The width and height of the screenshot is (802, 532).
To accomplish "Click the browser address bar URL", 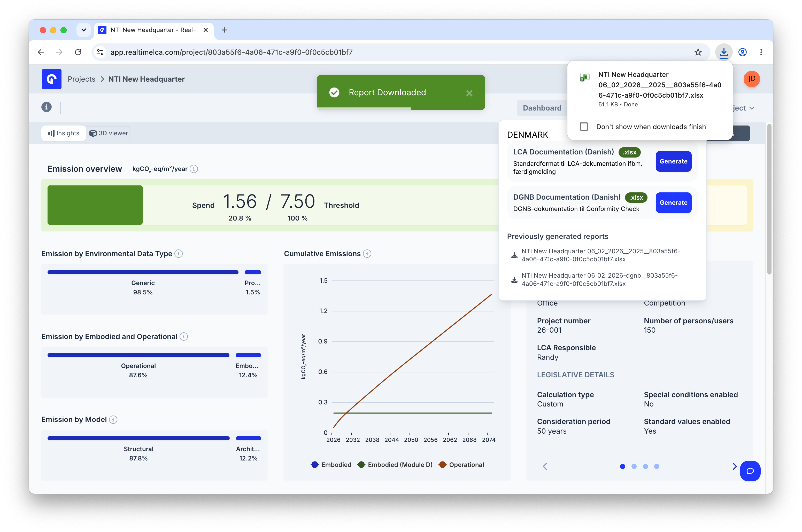I will 232,52.
